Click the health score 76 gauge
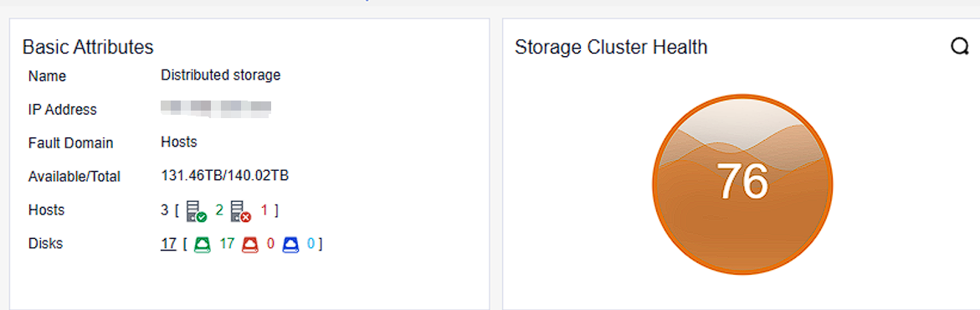This screenshot has width=980, height=310. click(741, 183)
